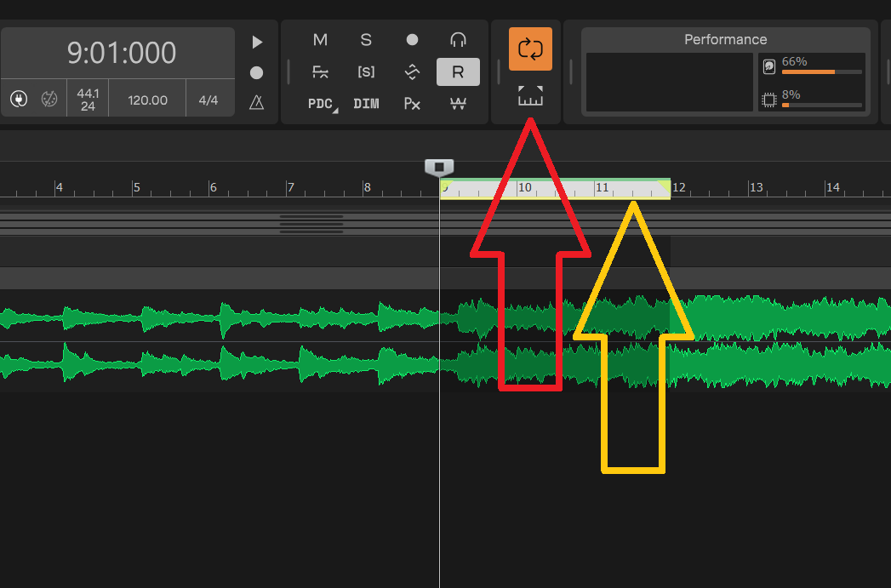Click the arm-all tracks dot icon
This screenshot has width=891, height=588.
click(412, 40)
